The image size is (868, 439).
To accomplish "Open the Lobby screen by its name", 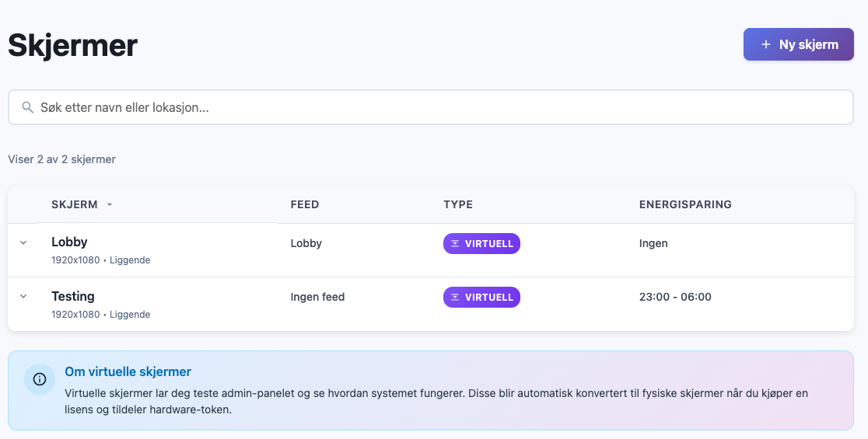I will (69, 242).
